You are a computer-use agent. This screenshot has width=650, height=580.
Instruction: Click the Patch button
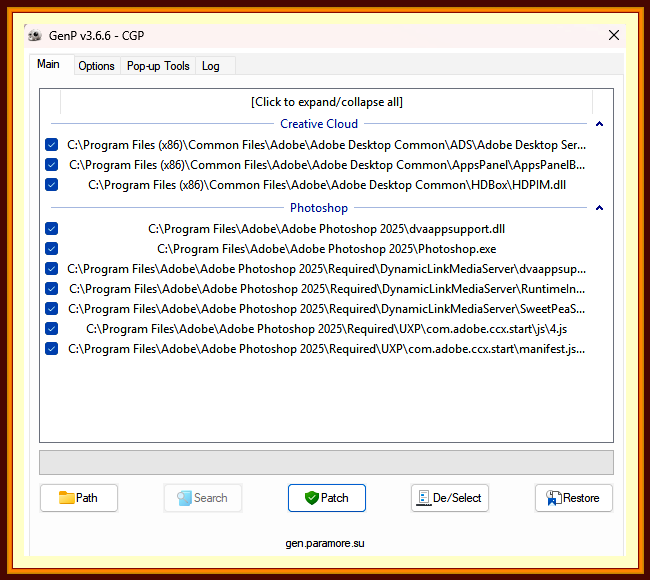point(327,497)
